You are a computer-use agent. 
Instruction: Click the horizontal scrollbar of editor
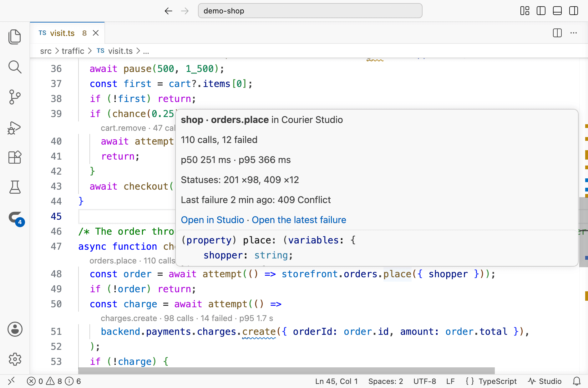[x=286, y=371]
